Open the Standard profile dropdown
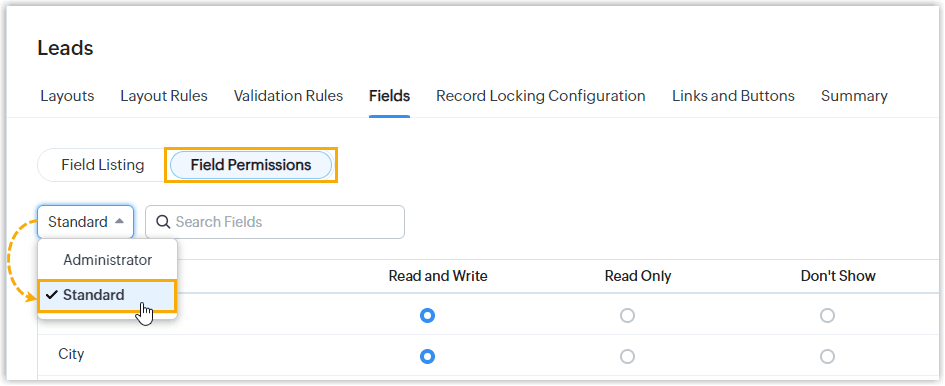This screenshot has width=945, height=386. 86,222
